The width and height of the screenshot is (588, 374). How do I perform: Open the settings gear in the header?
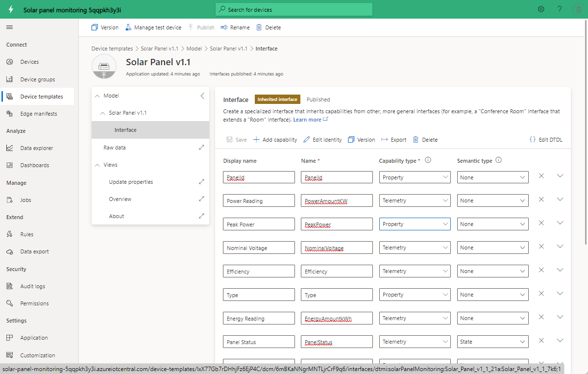click(x=541, y=9)
